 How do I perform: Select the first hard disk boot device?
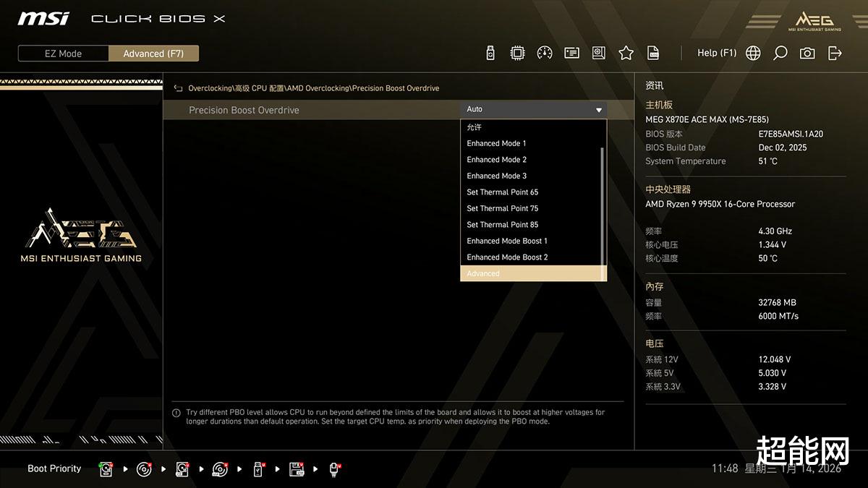click(106, 469)
